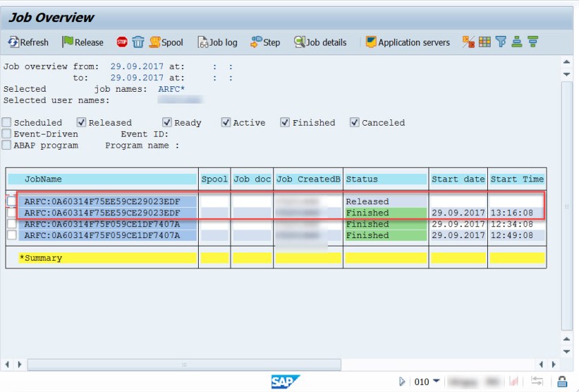Click the Step toolbar button

(x=265, y=43)
